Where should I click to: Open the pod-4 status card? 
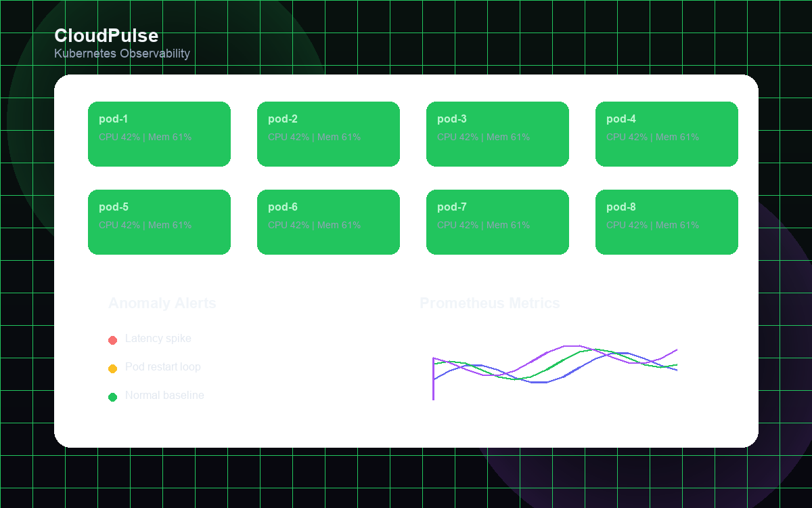(x=667, y=134)
